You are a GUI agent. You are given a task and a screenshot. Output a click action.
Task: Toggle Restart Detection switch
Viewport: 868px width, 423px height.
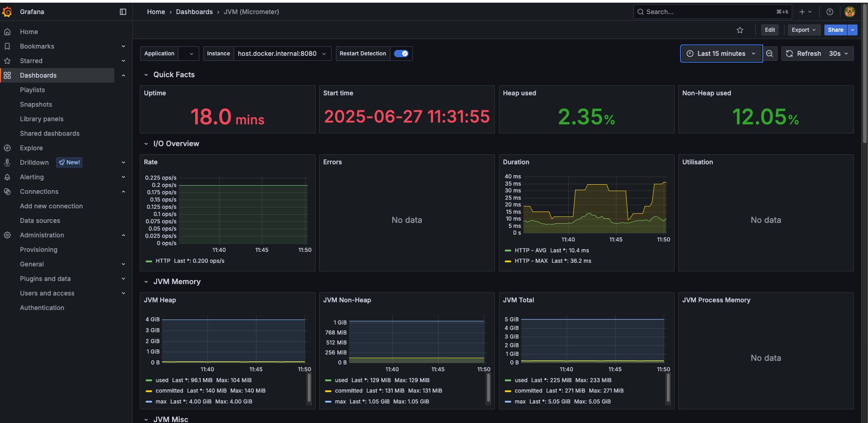pyautogui.click(x=401, y=54)
